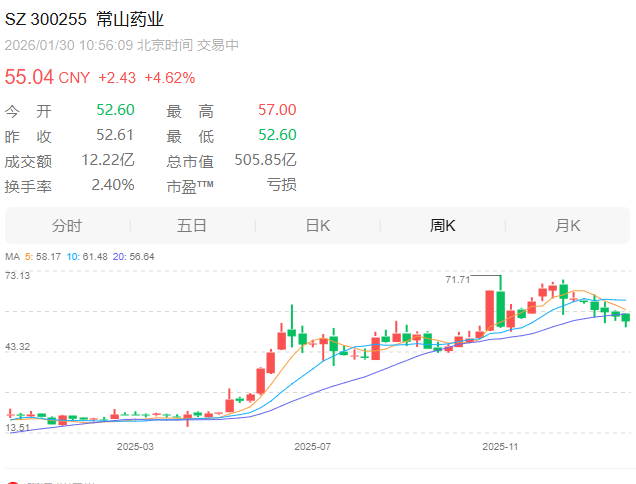Click the MA 20: 56.64 indicator
The width and height of the screenshot is (636, 484).
[133, 257]
